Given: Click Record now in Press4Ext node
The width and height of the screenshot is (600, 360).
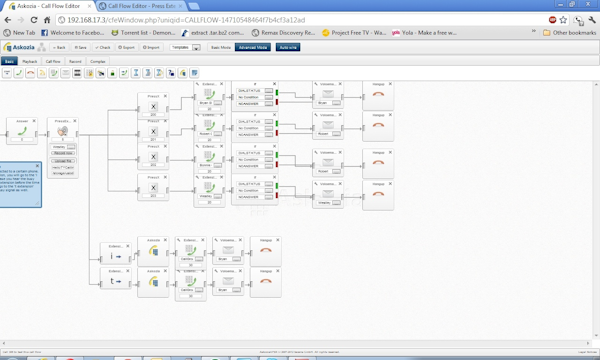Looking at the screenshot, I should 63,153.
